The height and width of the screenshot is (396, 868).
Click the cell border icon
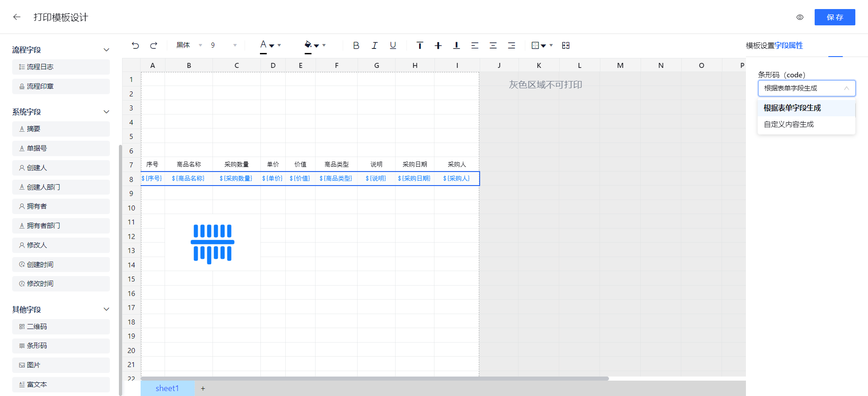(x=535, y=45)
